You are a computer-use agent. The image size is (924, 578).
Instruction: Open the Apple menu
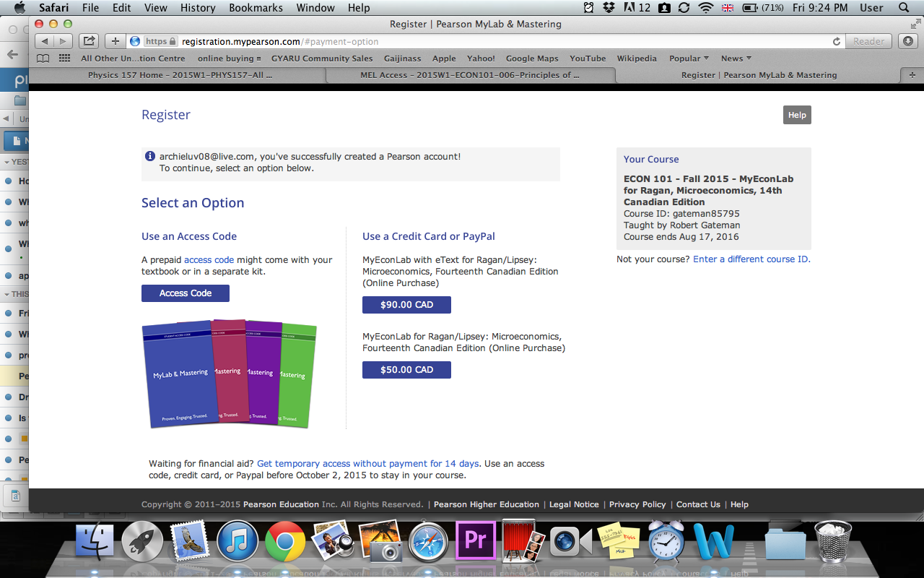coord(19,8)
